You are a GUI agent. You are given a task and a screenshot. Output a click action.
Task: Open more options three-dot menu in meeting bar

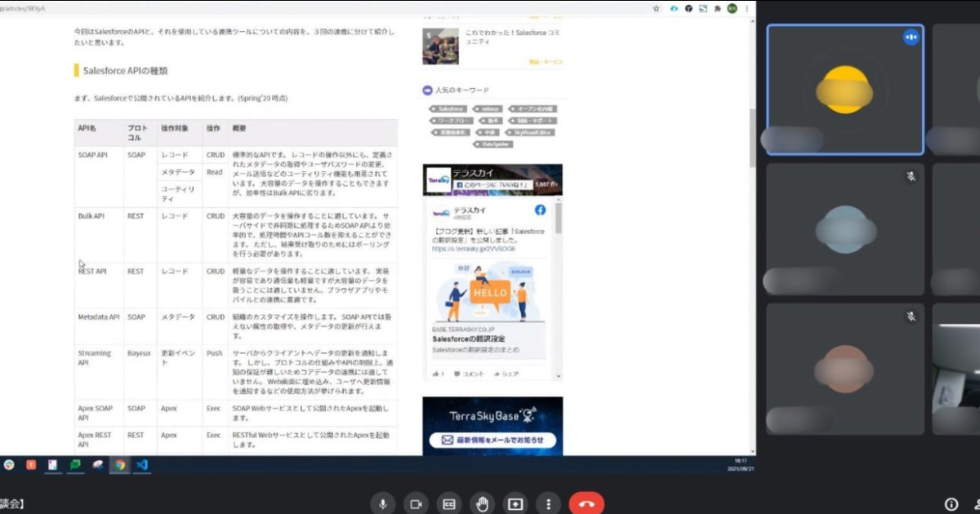pos(548,503)
